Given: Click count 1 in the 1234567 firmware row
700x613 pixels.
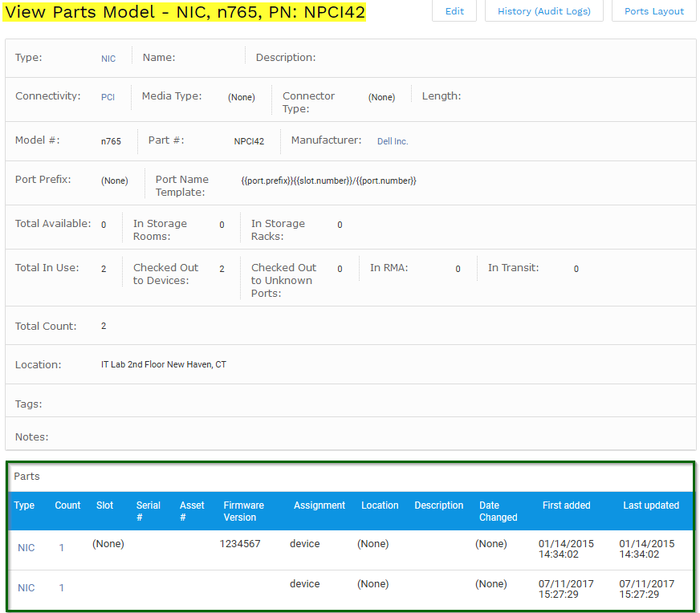Looking at the screenshot, I should coord(62,548).
